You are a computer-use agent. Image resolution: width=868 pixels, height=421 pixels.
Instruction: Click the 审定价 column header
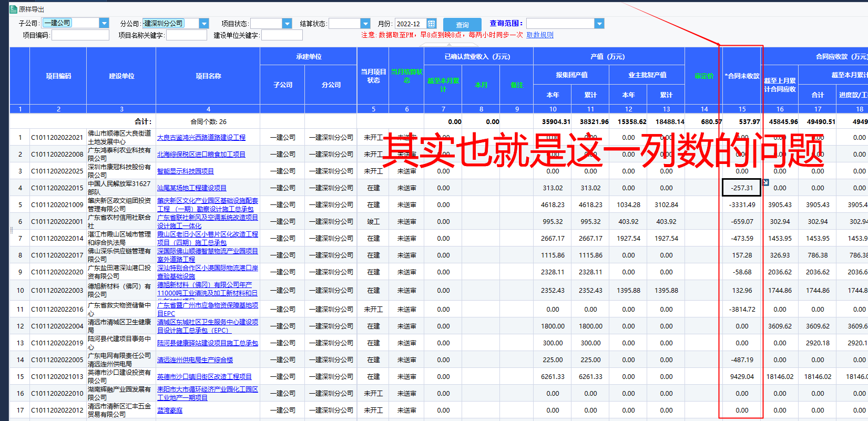(704, 76)
